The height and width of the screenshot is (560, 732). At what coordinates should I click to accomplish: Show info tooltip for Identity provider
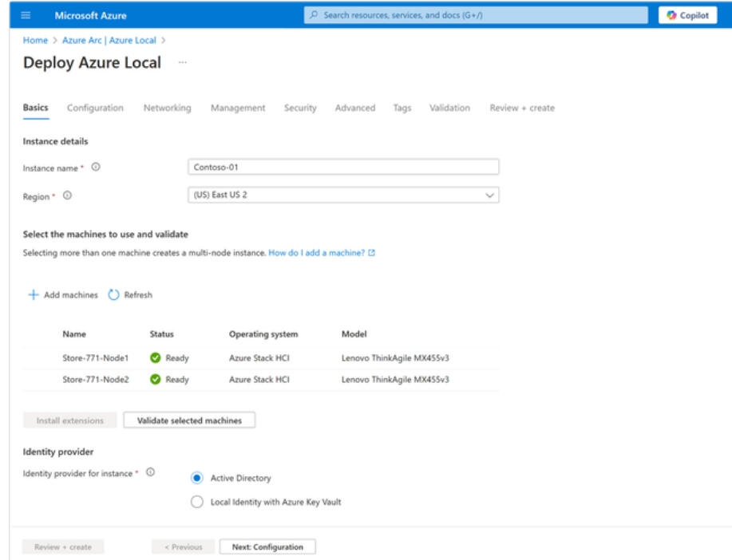pyautogui.click(x=150, y=472)
